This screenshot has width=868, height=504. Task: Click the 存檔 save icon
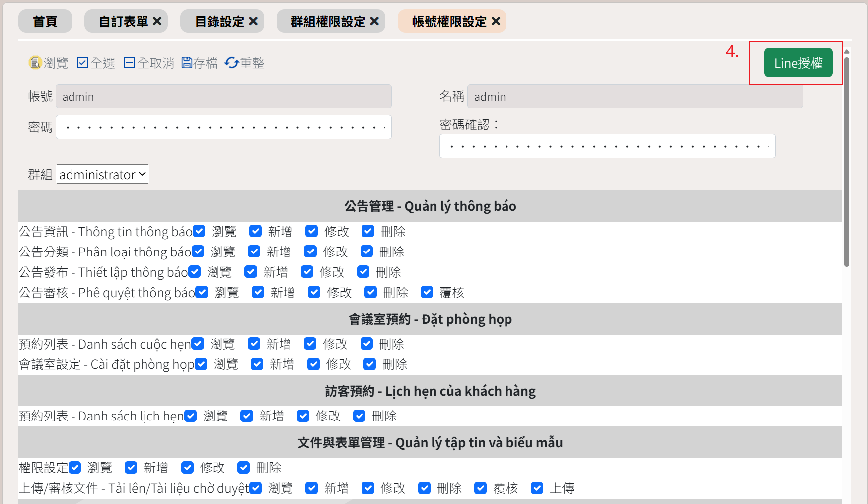point(187,63)
